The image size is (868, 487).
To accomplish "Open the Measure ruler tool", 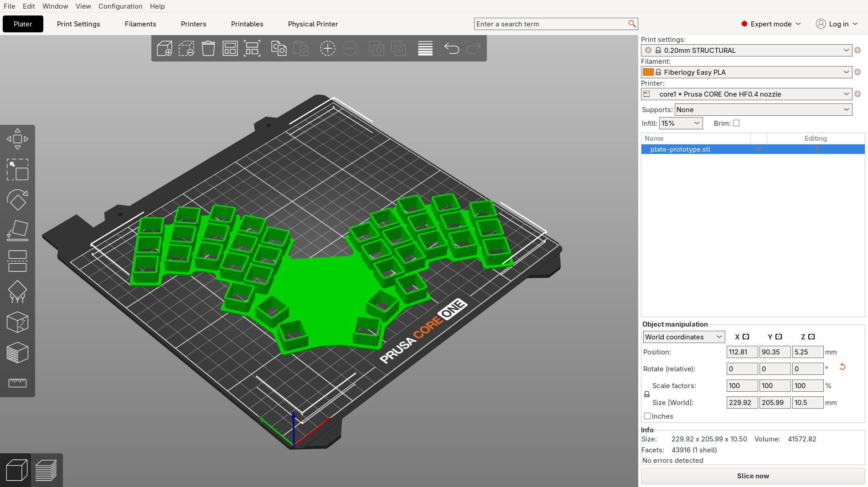I will [x=17, y=383].
